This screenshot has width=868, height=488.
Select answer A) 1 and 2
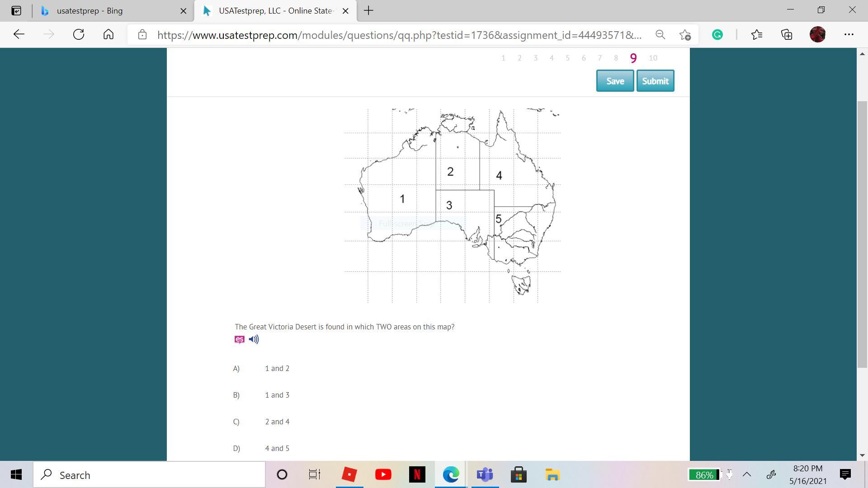[x=277, y=369]
